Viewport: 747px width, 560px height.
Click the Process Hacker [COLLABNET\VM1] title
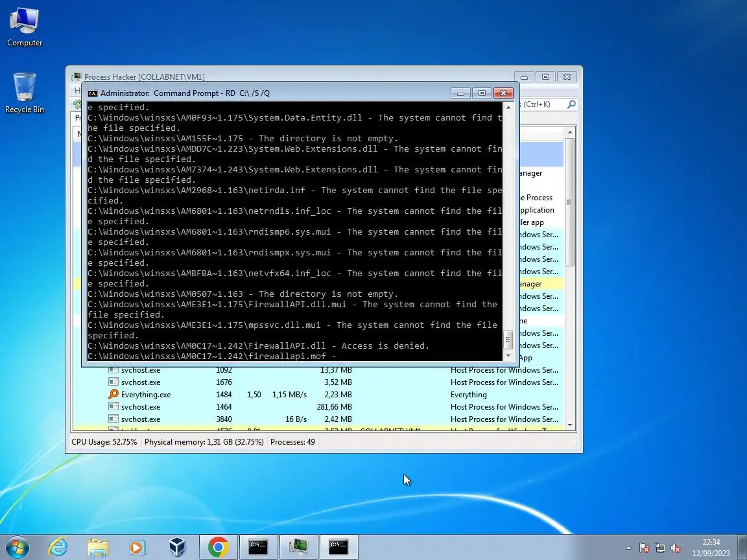tap(145, 76)
